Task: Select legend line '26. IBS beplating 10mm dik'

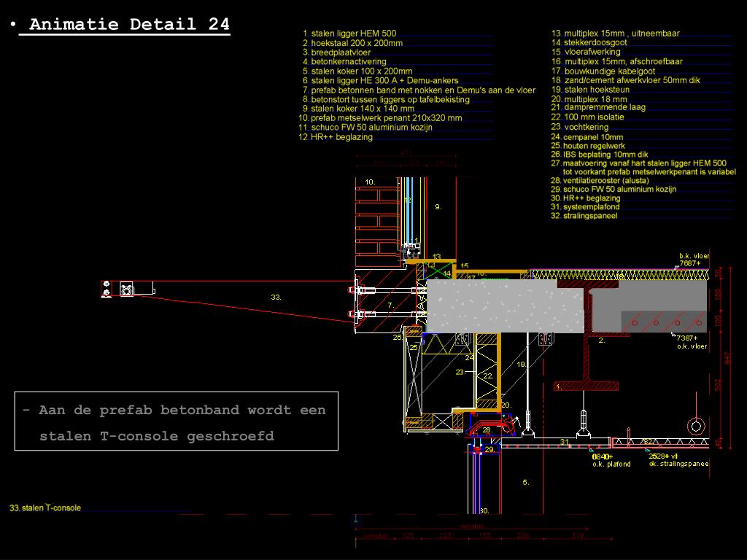Action: [600, 155]
